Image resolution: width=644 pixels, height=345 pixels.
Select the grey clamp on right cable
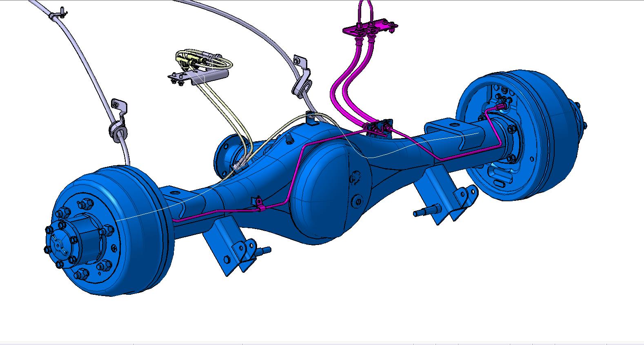(x=302, y=78)
